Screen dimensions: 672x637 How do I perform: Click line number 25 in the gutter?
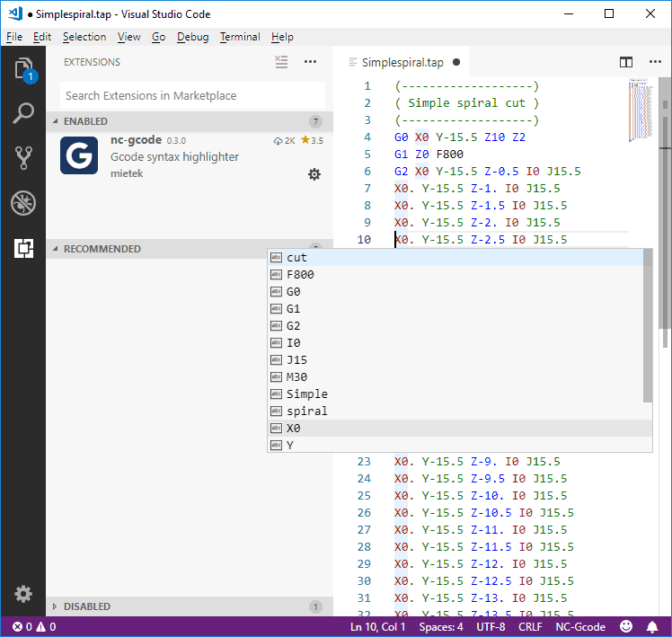[364, 496]
